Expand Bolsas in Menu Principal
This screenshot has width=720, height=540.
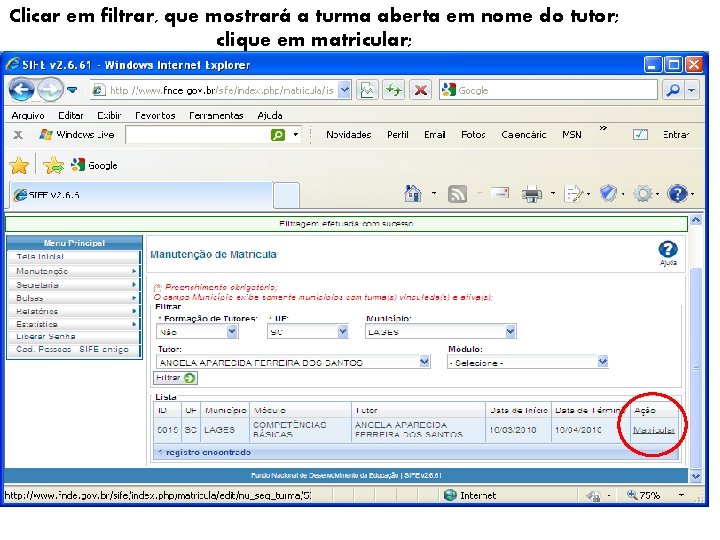(73, 298)
